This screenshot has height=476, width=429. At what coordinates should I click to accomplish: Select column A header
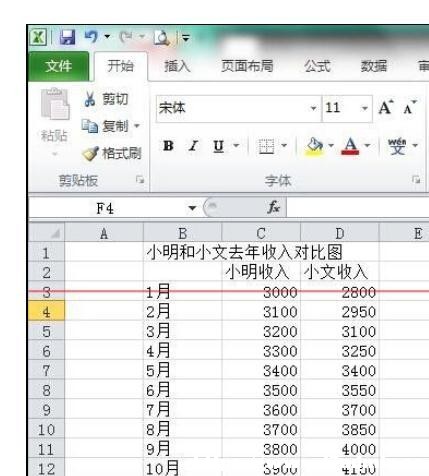click(x=104, y=233)
